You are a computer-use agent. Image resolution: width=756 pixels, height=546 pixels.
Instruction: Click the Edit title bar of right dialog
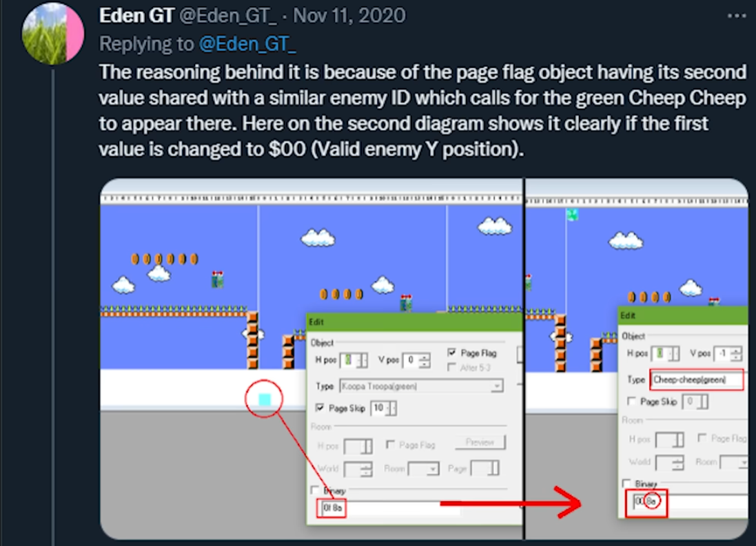(x=683, y=315)
